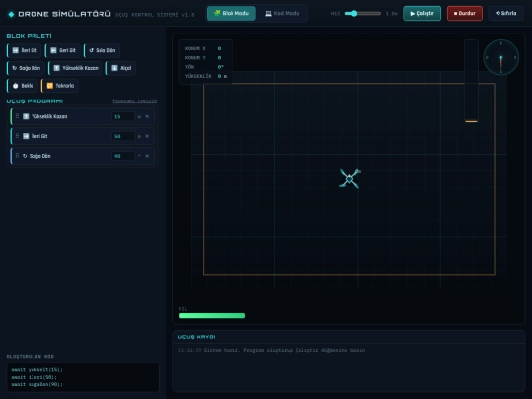
Task: Click the UÇUŞ KAYDI panel header
Action: pyautogui.click(x=349, y=337)
